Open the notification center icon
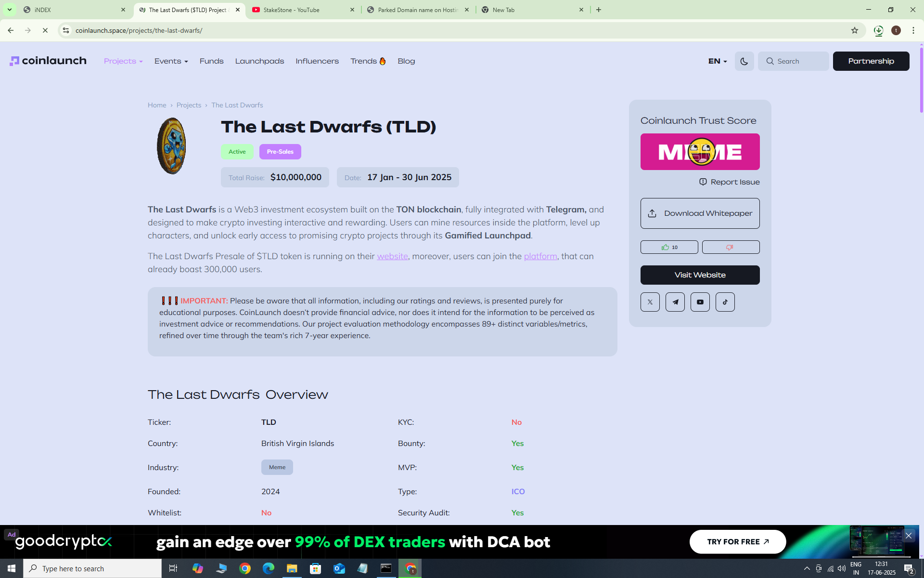Image resolution: width=924 pixels, height=578 pixels. coord(909,569)
